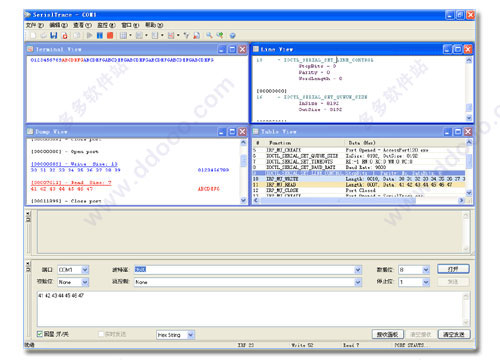Click the third view layout toolbar icon
Screen dimensions: 500x360
coord(155,35)
